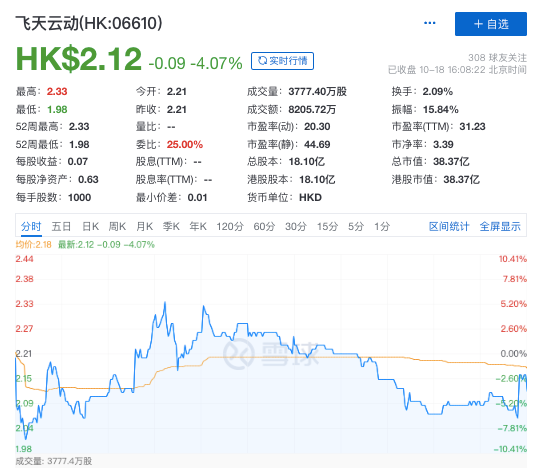Viewport: 540px width, 468px height.
Task: Click the 振幅 value 15.84%
Action: [x=440, y=110]
